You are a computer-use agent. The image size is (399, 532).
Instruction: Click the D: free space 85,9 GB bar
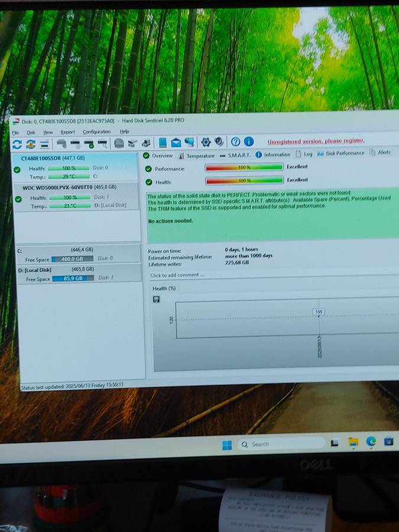pyautogui.click(x=73, y=278)
